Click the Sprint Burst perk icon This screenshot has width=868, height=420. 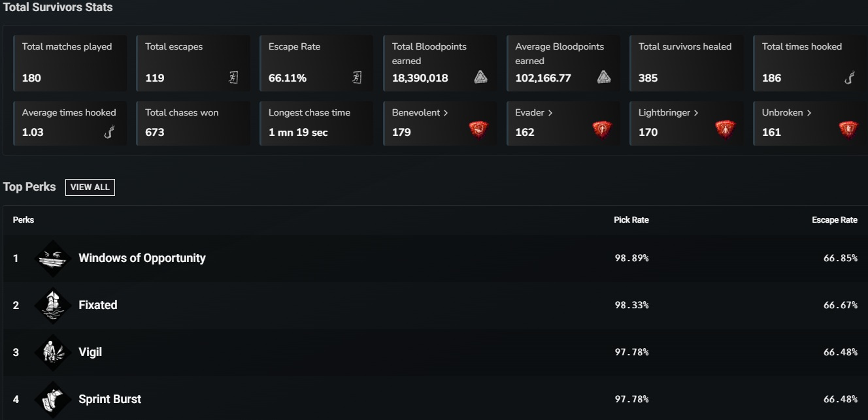pos(52,399)
